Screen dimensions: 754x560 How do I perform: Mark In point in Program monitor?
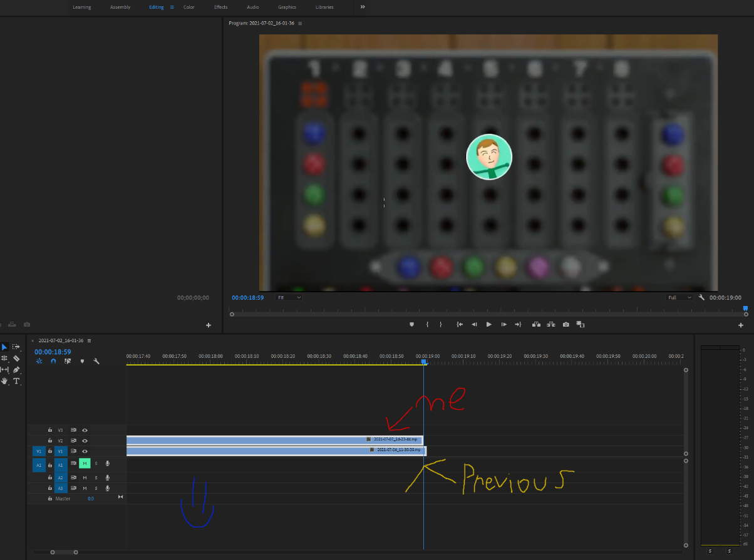point(428,324)
